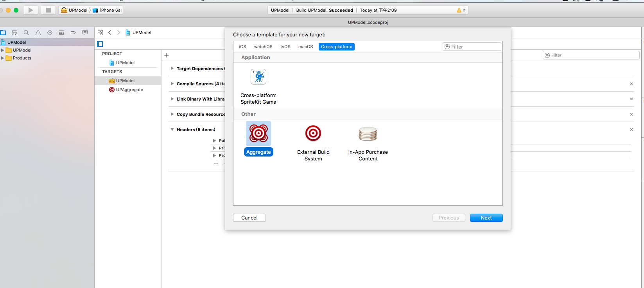Click the Stop button in toolbar
This screenshot has height=288, width=644.
pyautogui.click(x=48, y=10)
